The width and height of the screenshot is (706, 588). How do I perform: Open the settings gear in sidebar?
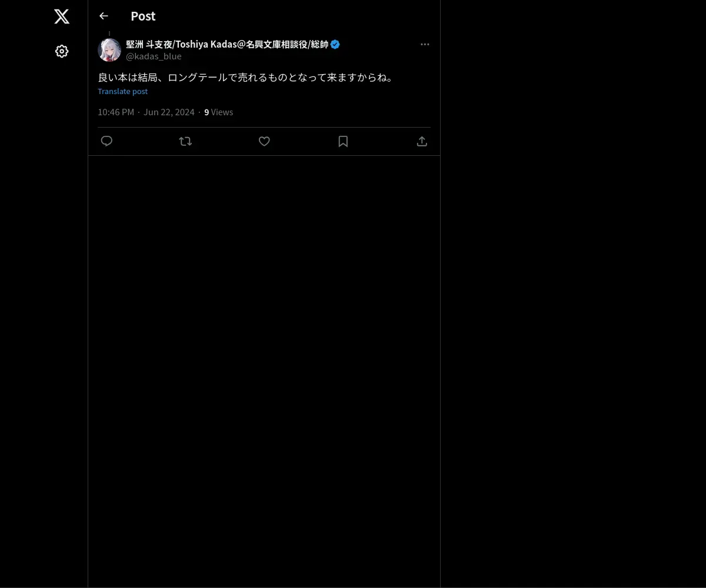[x=62, y=51]
